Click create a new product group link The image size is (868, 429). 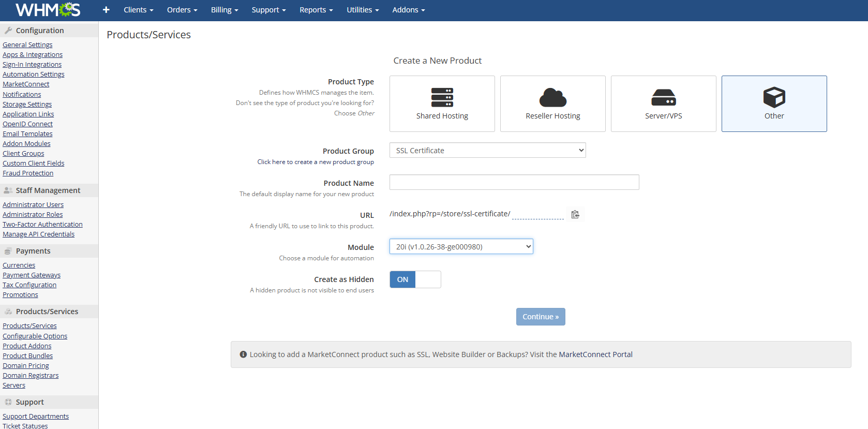pos(315,162)
